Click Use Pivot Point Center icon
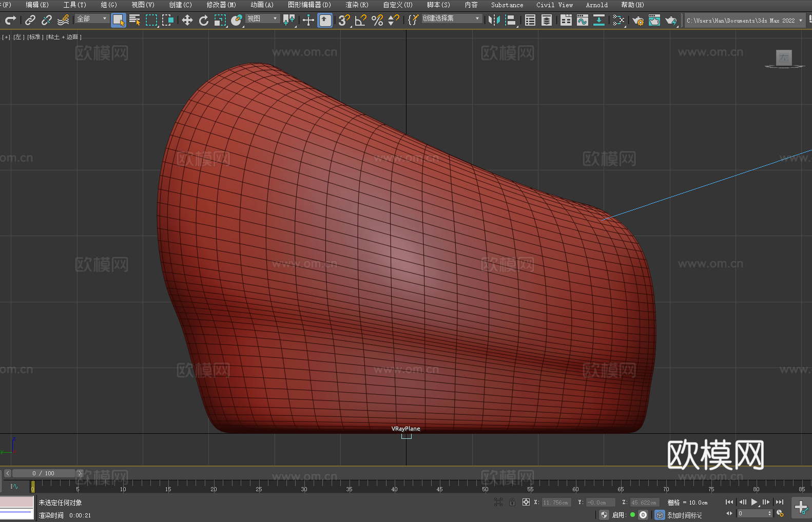This screenshot has width=812, height=522. pyautogui.click(x=289, y=20)
